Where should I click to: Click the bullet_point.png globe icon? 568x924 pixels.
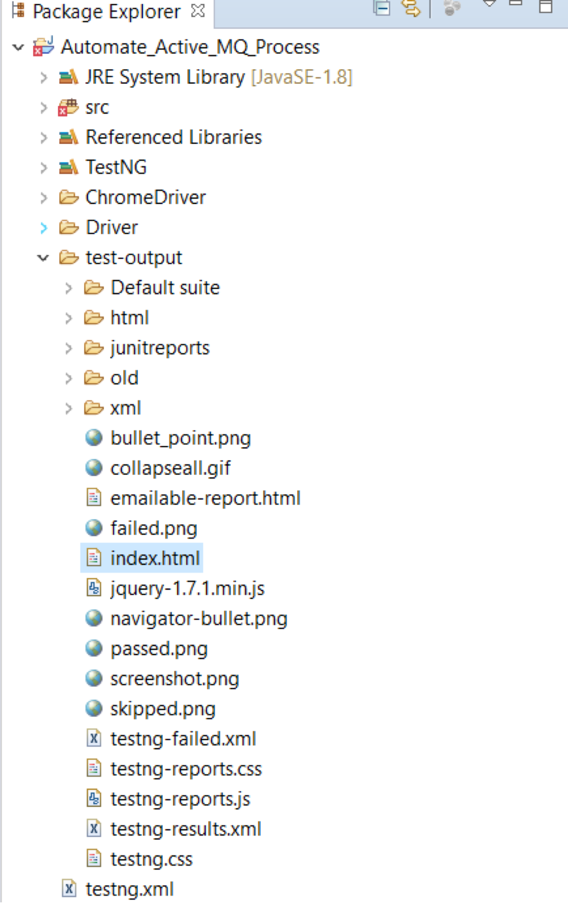94,438
